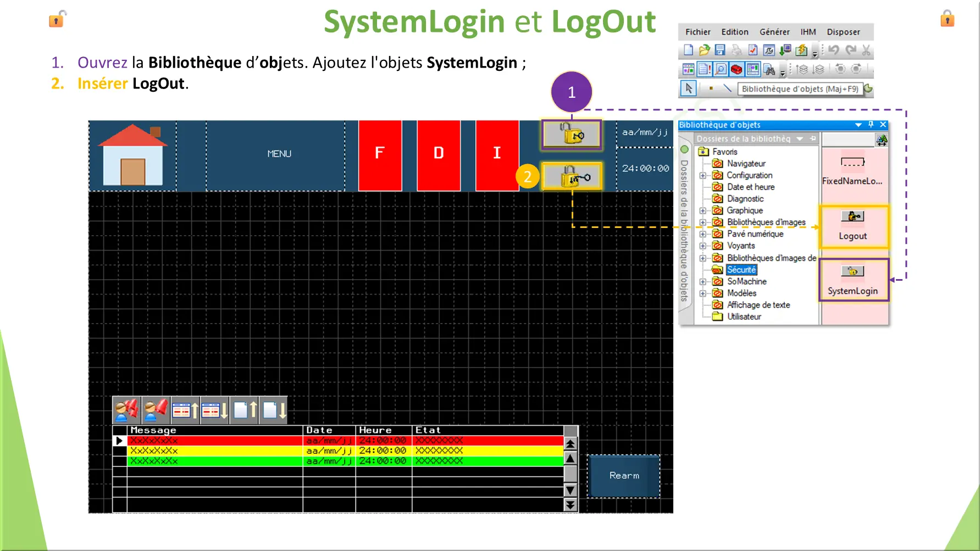
Task: Click the MENU button on panel
Action: click(x=275, y=155)
